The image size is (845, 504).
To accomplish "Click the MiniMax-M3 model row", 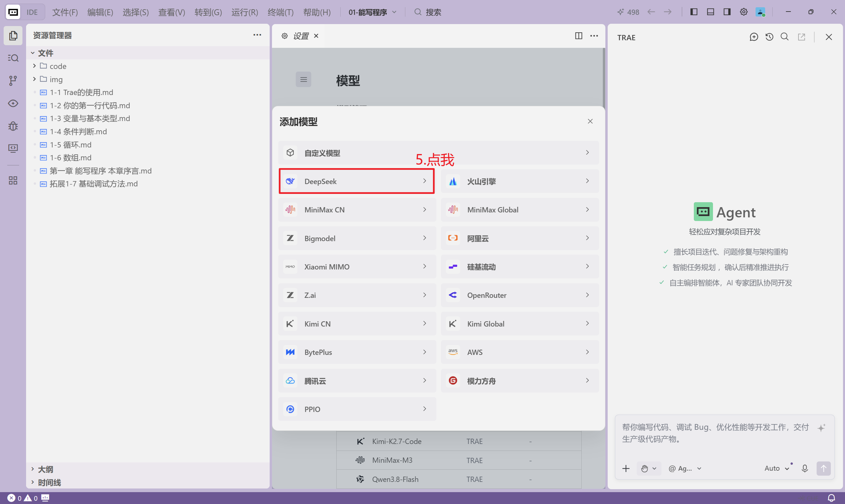I will point(459,460).
